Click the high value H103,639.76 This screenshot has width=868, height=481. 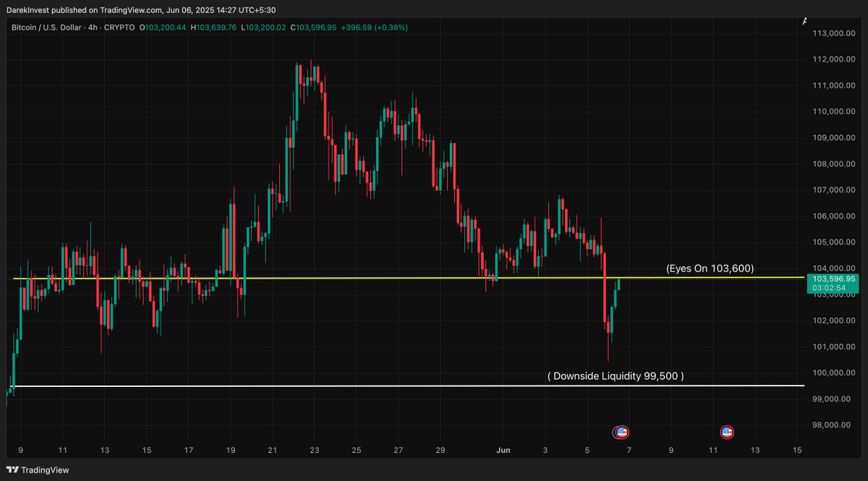coord(213,27)
